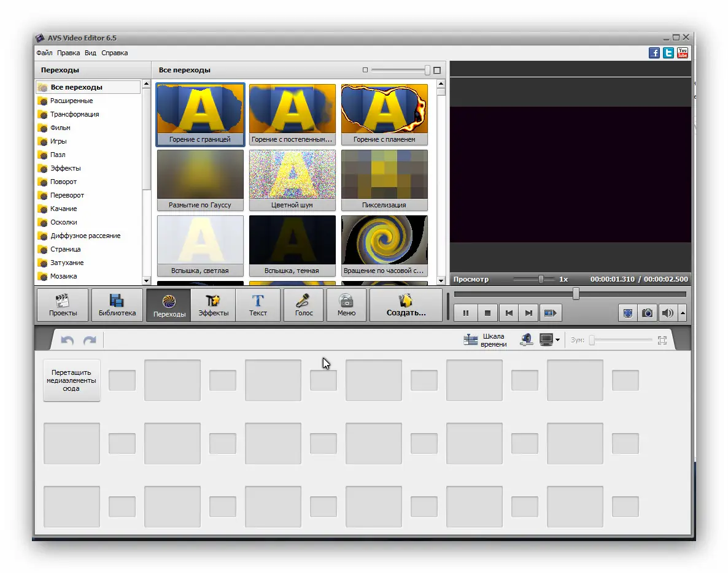Select the Переходы transitions button

(169, 306)
